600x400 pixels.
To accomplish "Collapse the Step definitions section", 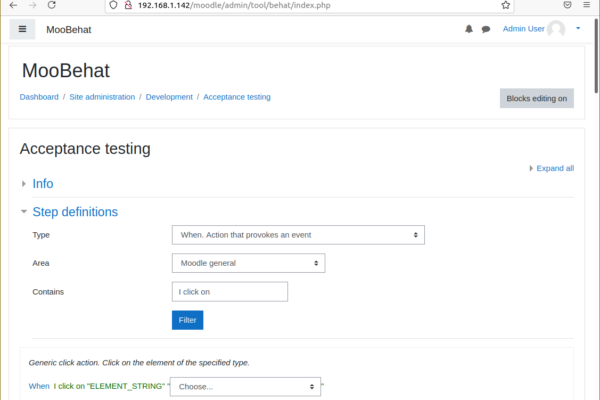I will (75, 212).
